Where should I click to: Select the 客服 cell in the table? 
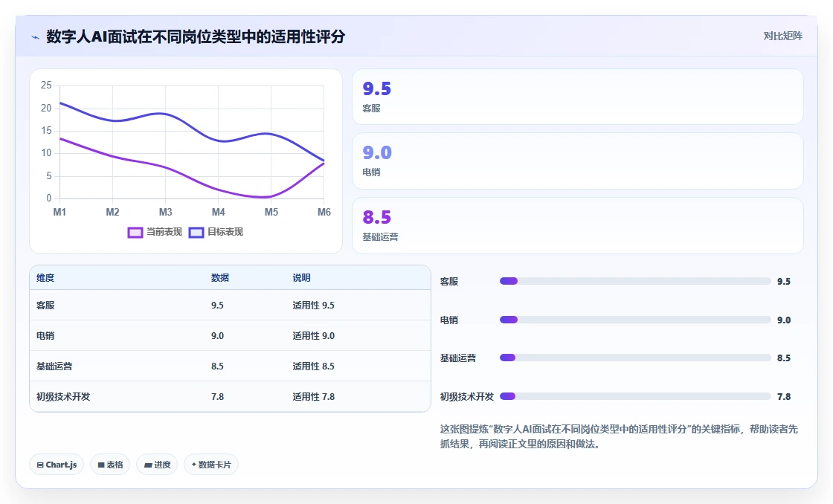(x=45, y=306)
